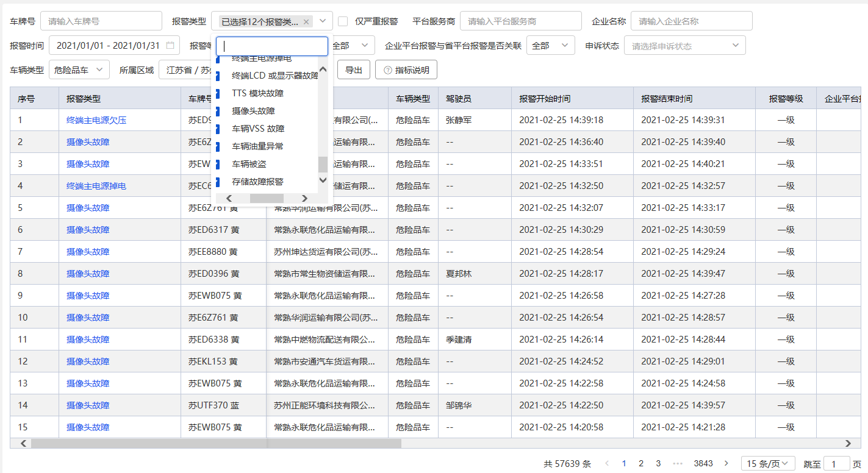Click left arrow in option list horizontal scrollbar

tap(229, 198)
